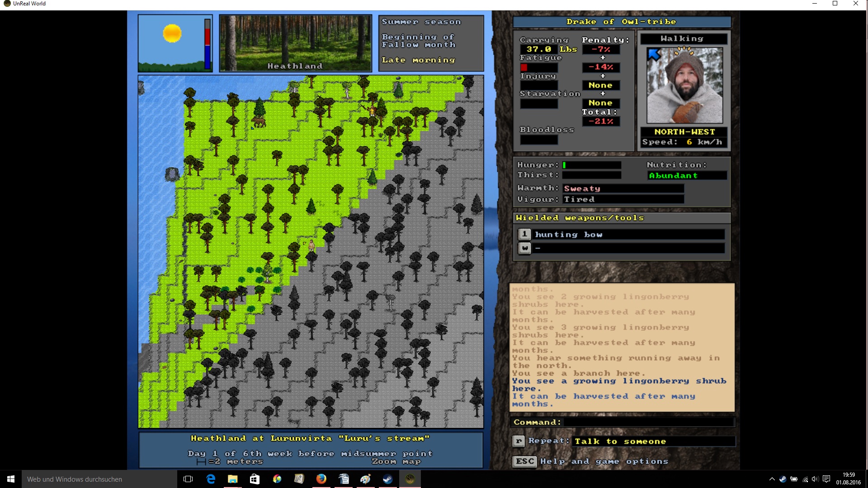Click 'Drake of Owl-tribe' title bar
The image size is (868, 488).
click(x=622, y=22)
